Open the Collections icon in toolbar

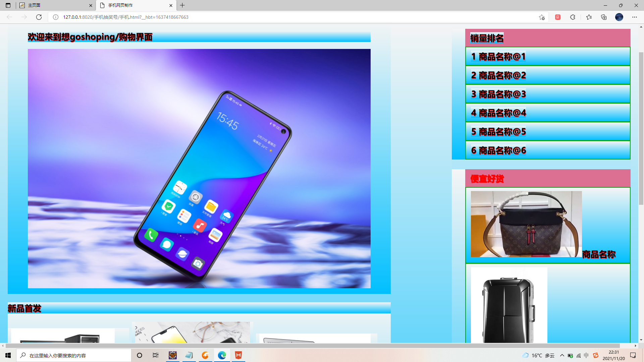click(x=604, y=17)
